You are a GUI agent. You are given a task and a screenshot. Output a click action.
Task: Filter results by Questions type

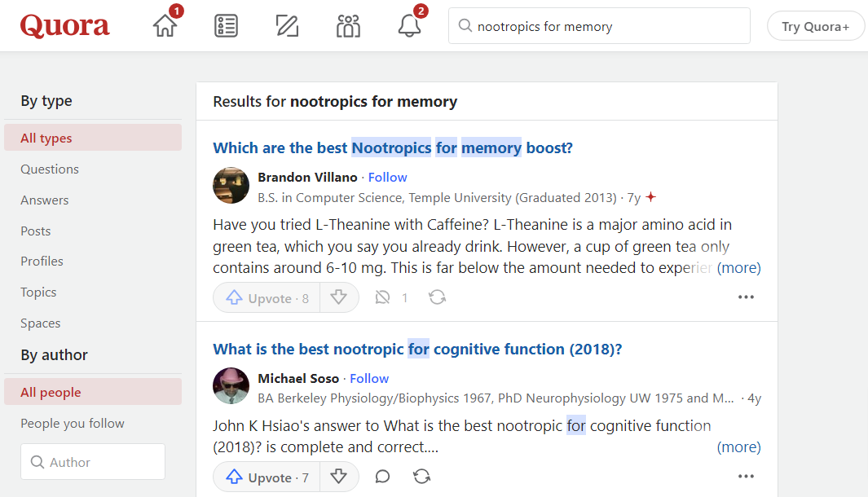(50, 169)
